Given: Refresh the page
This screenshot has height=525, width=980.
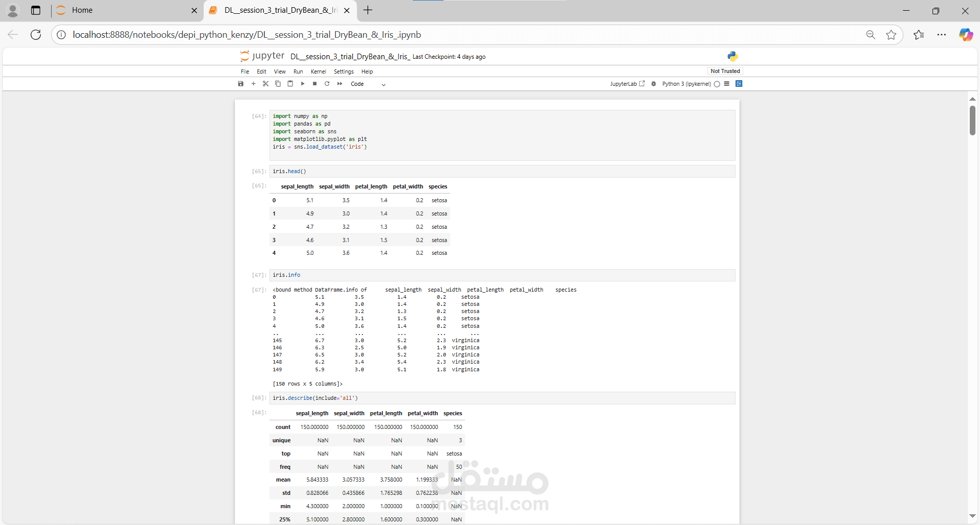Looking at the screenshot, I should click(36, 35).
